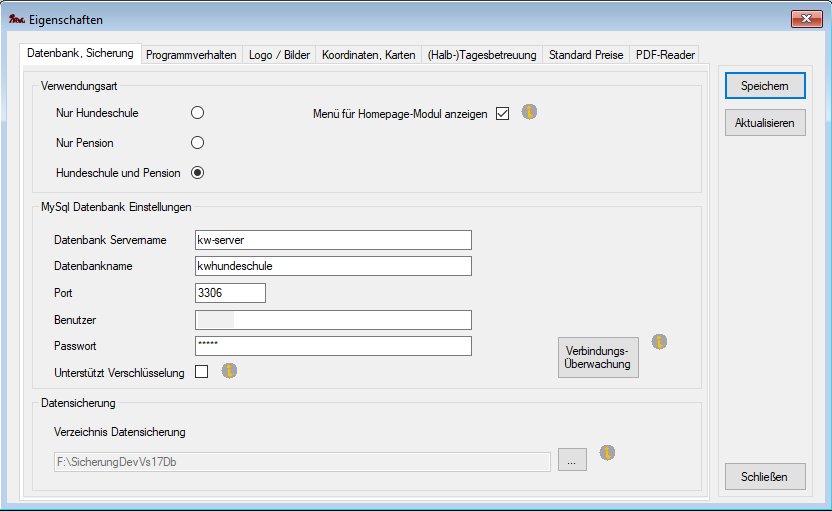Image resolution: width=832 pixels, height=512 pixels.
Task: Click into the Datenbank Servername field
Action: coord(333,240)
